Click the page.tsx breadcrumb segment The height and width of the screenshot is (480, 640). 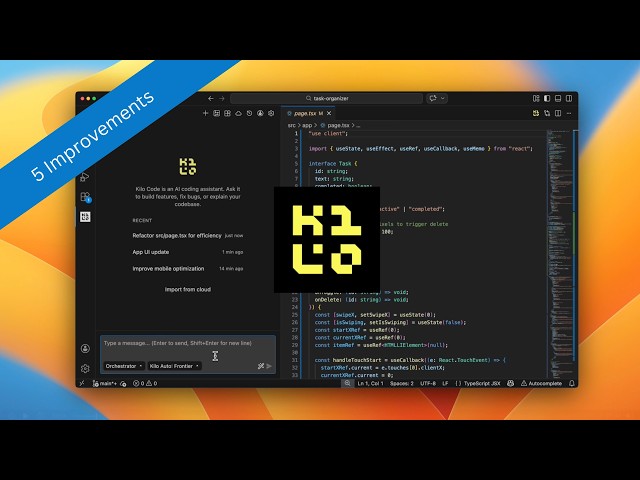click(338, 125)
